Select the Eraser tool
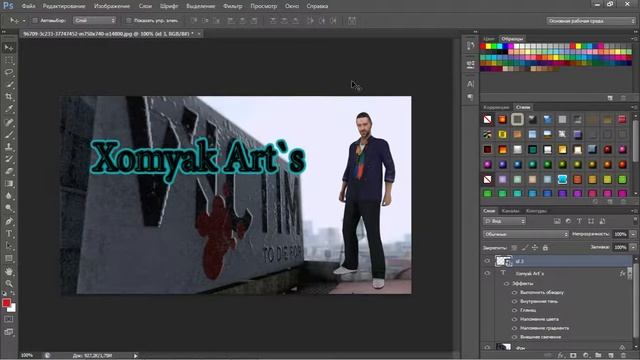This screenshot has height=360, width=640. (x=9, y=171)
